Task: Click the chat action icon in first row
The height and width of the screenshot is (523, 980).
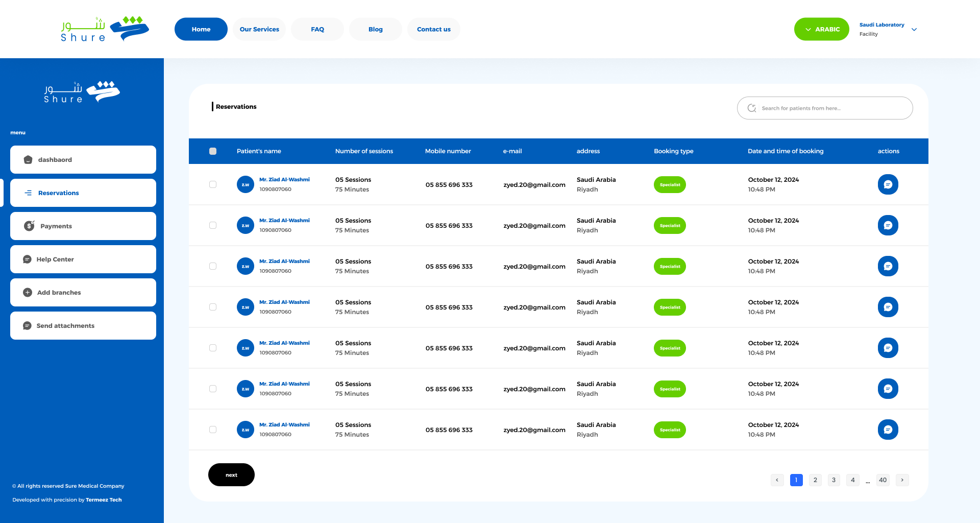Action: pos(888,184)
